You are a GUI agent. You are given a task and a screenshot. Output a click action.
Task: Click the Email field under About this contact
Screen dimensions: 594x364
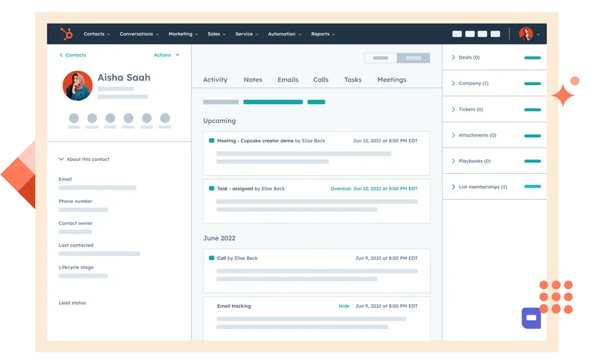point(65,179)
